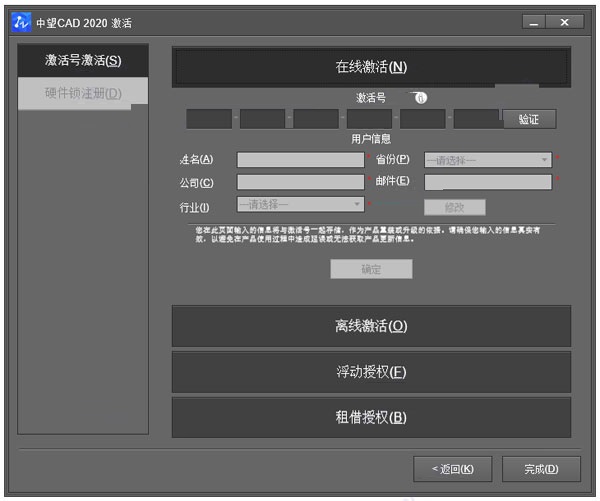Viewport: 600px width, 501px height.
Task: Focus the 公司(C) input field
Action: [x=301, y=182]
